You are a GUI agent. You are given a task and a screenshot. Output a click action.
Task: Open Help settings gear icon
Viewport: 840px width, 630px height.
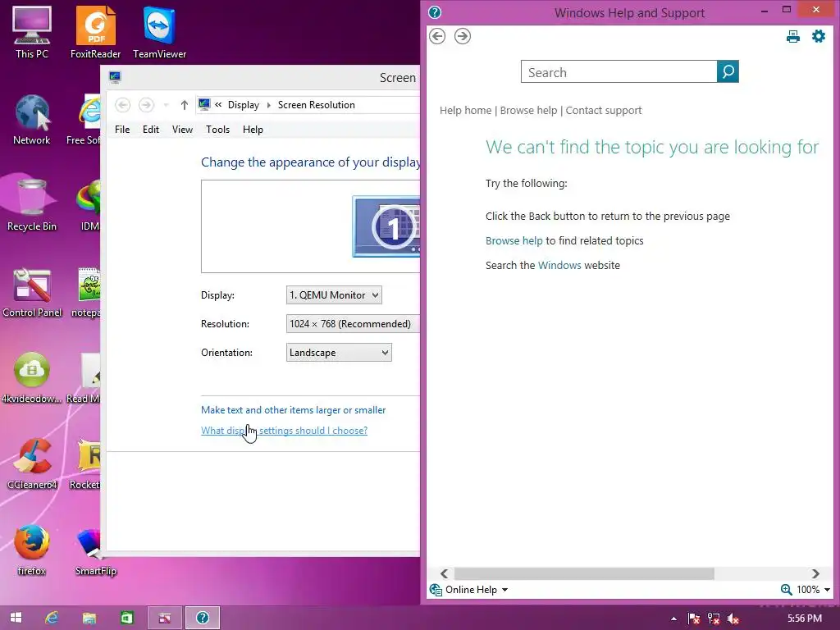819,36
